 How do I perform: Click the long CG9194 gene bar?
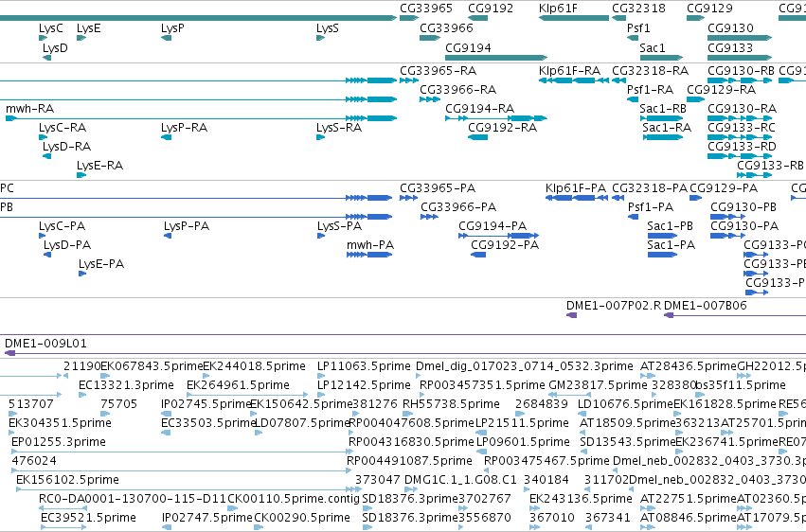(496, 58)
